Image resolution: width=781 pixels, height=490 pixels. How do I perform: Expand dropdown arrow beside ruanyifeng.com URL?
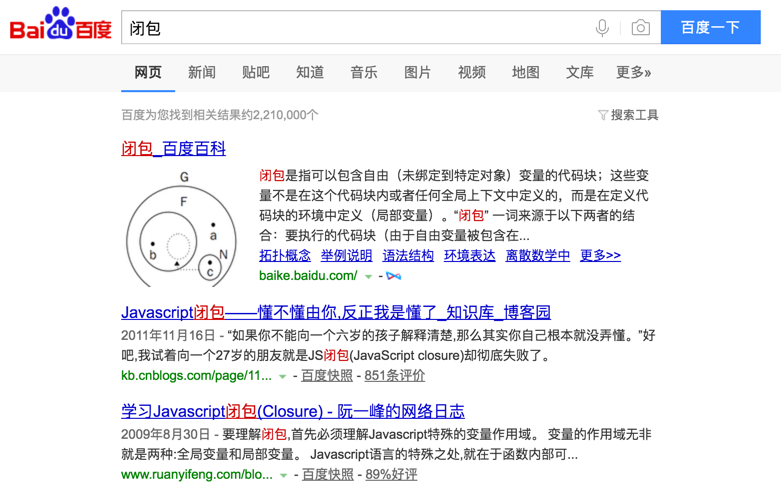click(283, 476)
